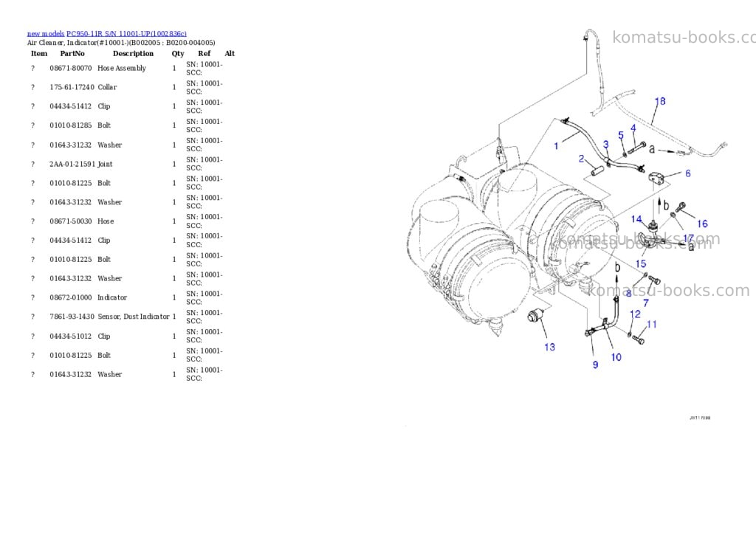Viewport: 756px width, 535px height.
Task: Click the 'Ref' column header
Action: point(205,53)
